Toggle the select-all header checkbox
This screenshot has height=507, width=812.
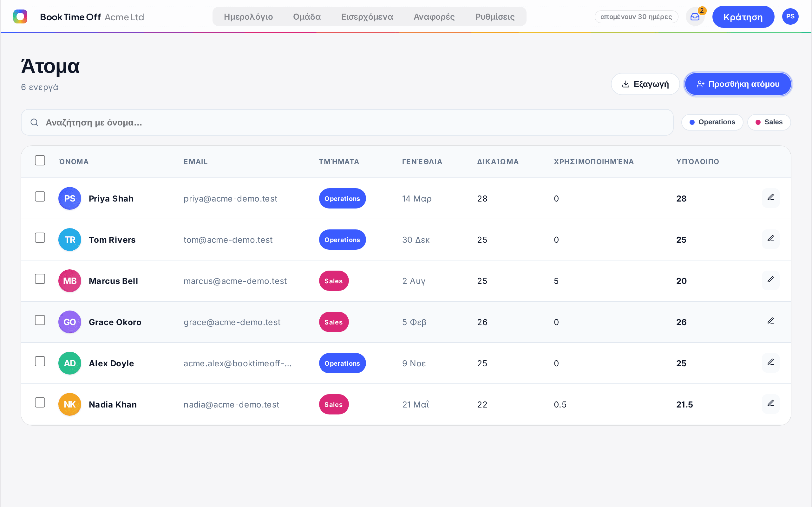40,160
